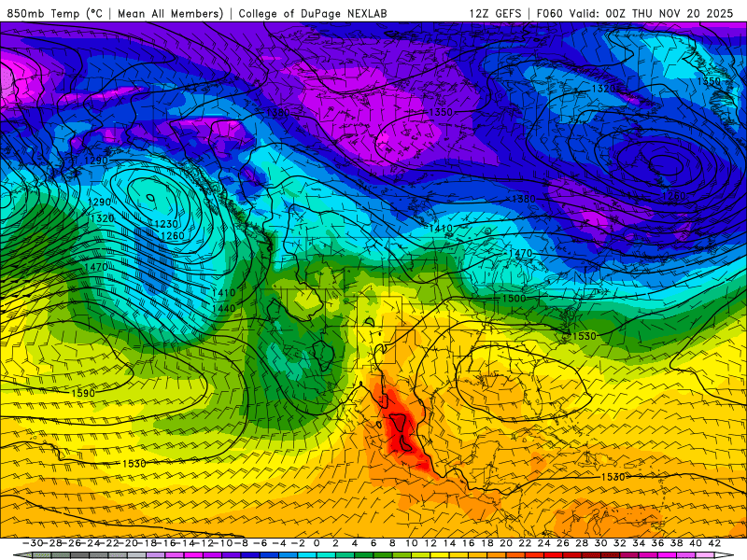Click the 12 value on the color scale
Viewport: 747px width, 560px height.
click(x=430, y=543)
